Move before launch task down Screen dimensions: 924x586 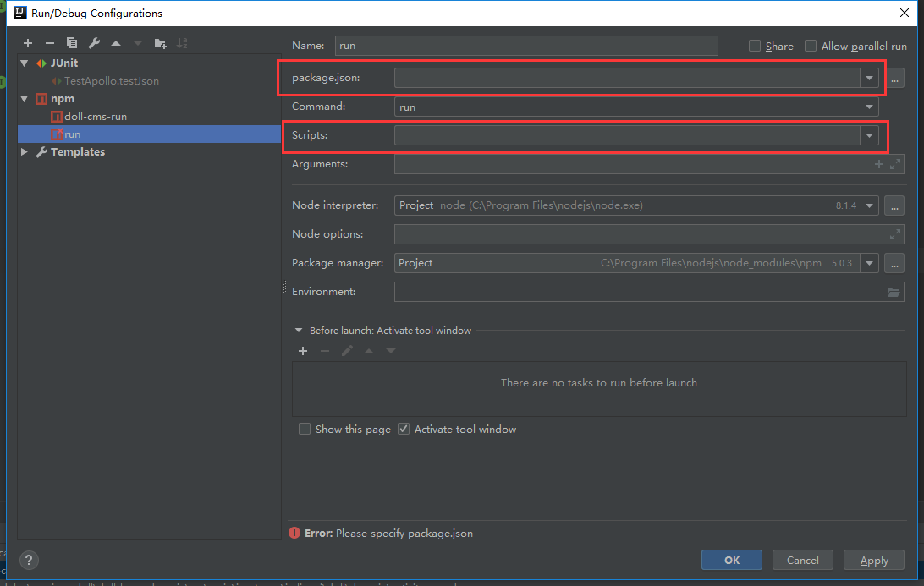[391, 351]
